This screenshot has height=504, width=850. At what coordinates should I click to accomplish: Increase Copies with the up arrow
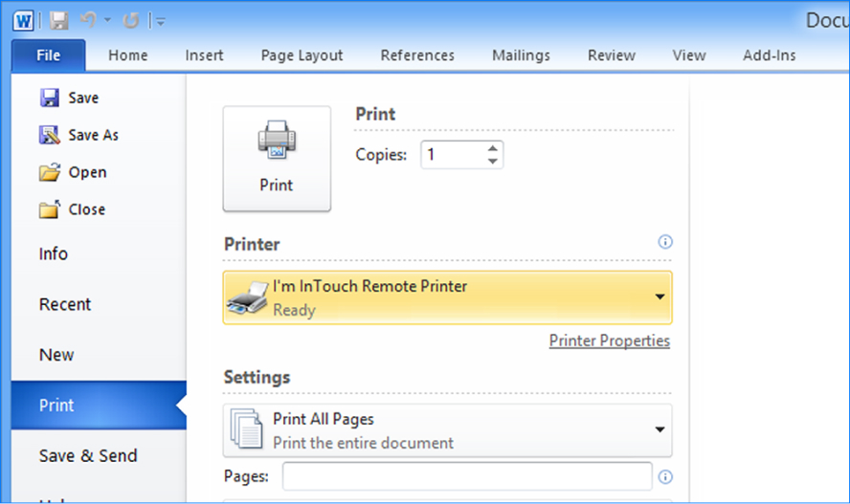pyautogui.click(x=493, y=148)
